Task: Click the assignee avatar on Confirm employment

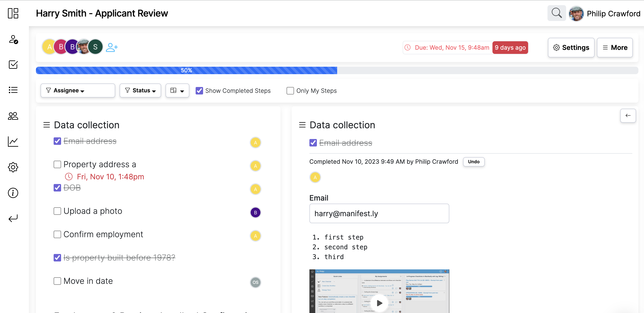Action: point(255,236)
